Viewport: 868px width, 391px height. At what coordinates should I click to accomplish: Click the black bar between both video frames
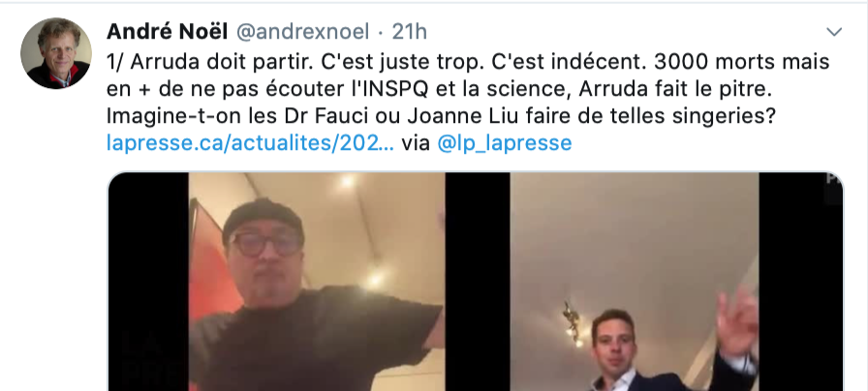(478, 282)
